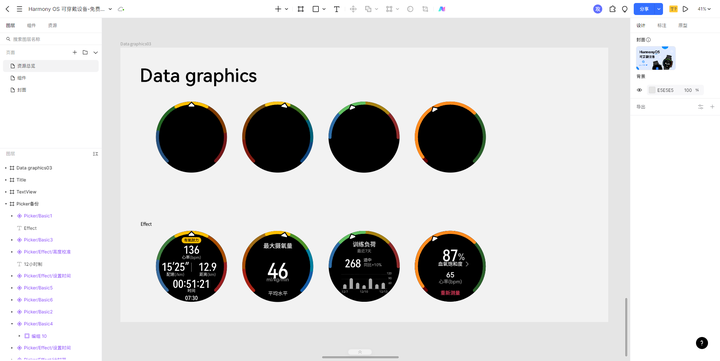Click the blue 分享 share button
720x361 pixels.
tap(644, 9)
